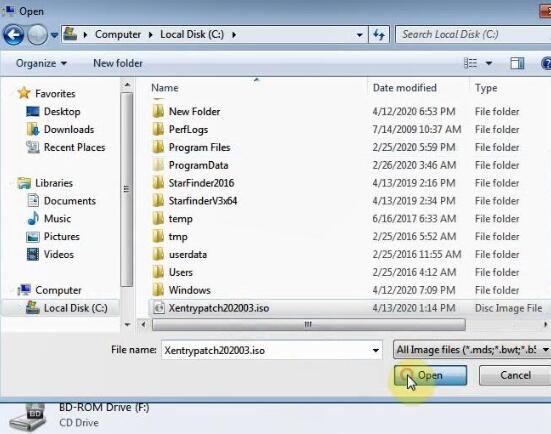
Task: Select the Music library
Action: (x=57, y=219)
